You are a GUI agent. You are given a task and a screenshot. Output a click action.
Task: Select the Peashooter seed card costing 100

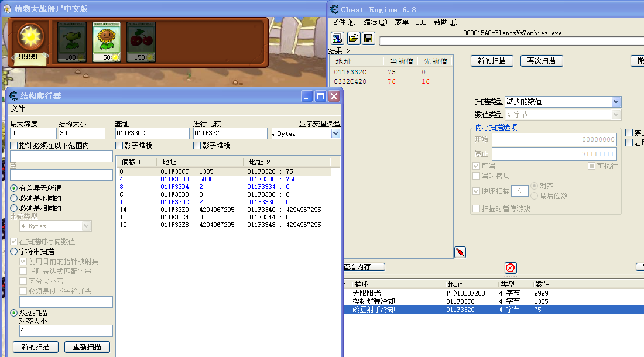pyautogui.click(x=72, y=42)
